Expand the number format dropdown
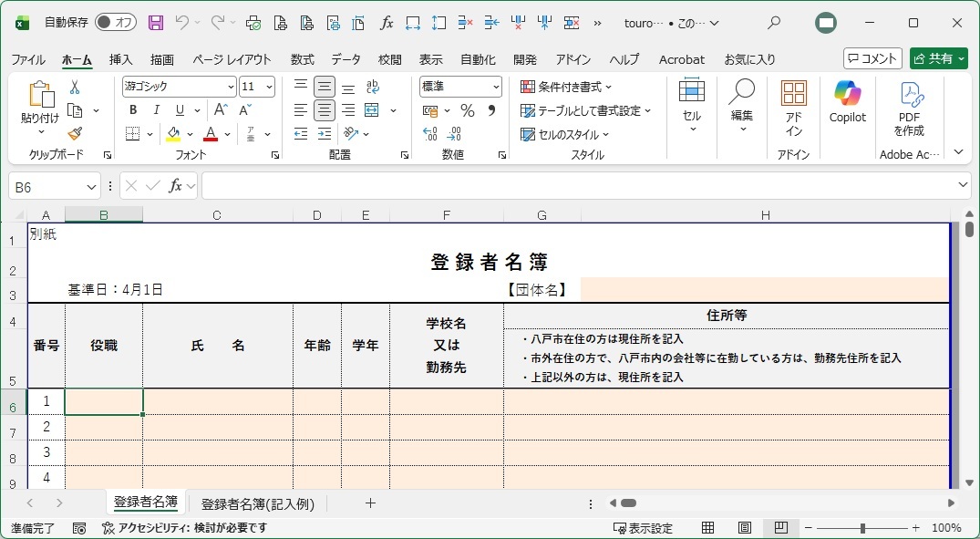 (x=496, y=87)
